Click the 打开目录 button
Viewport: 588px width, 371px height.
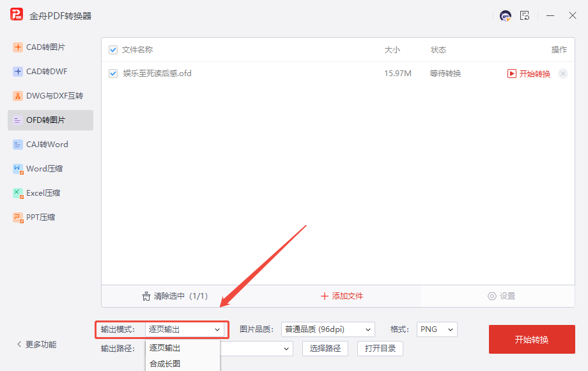pos(380,349)
